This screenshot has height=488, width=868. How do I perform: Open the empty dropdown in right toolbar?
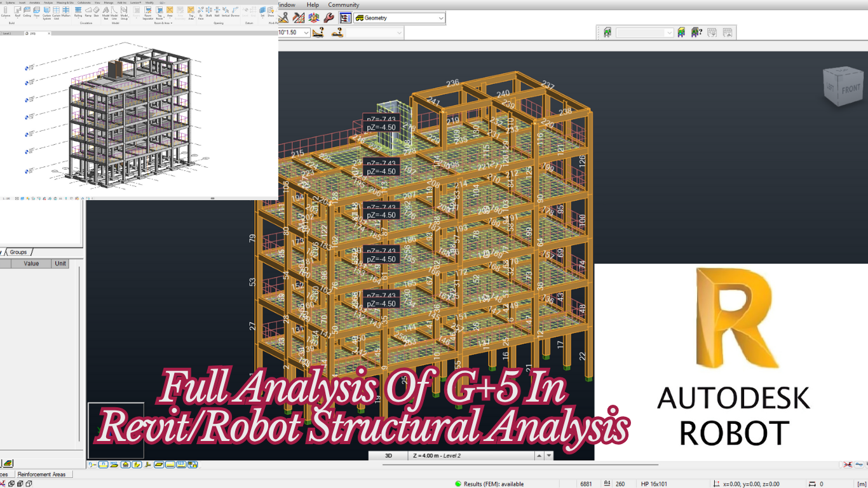click(668, 32)
